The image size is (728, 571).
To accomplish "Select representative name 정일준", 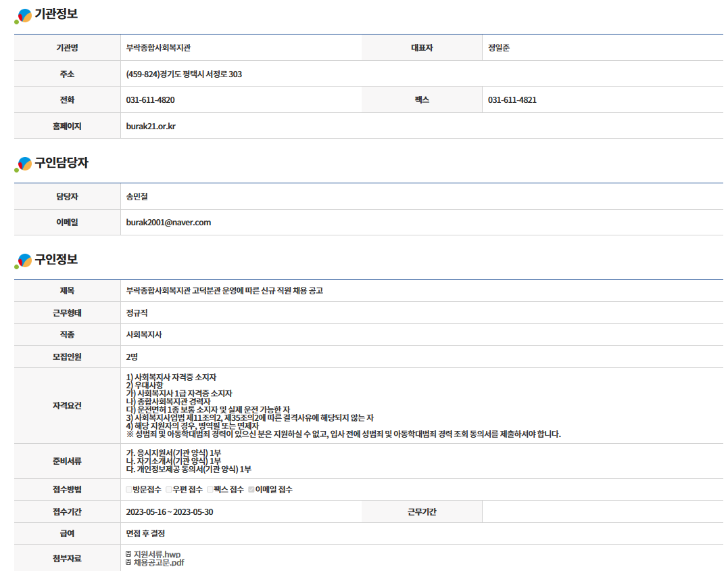I will [x=499, y=48].
